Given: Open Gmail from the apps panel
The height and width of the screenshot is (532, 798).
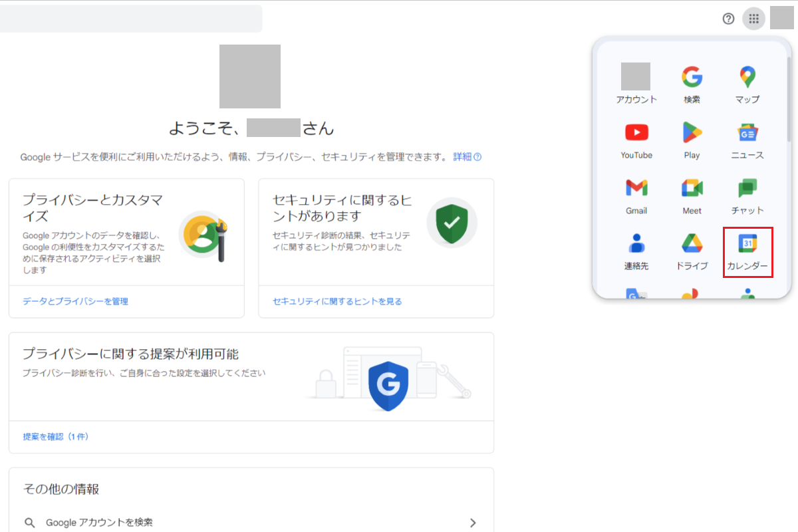Looking at the screenshot, I should 636,195.
